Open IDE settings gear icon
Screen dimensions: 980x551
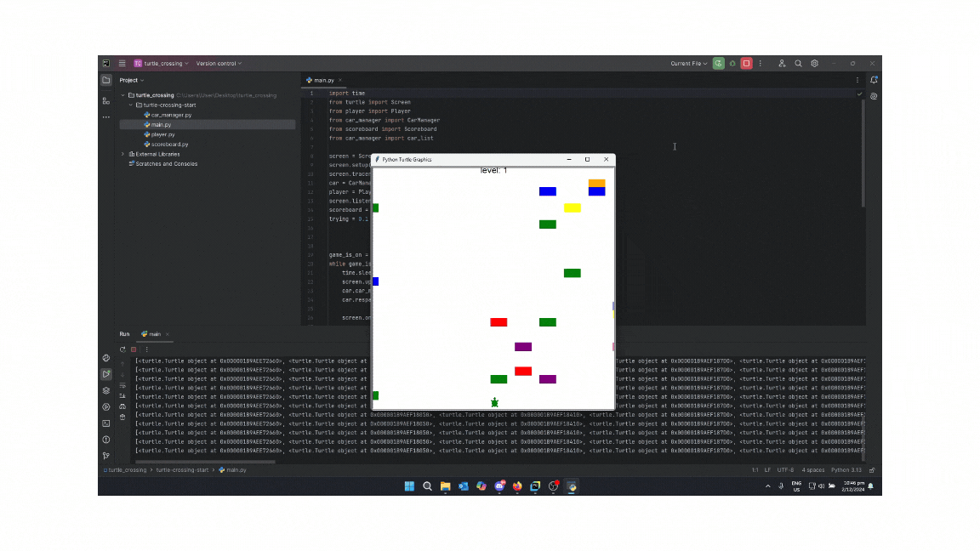[x=814, y=64]
